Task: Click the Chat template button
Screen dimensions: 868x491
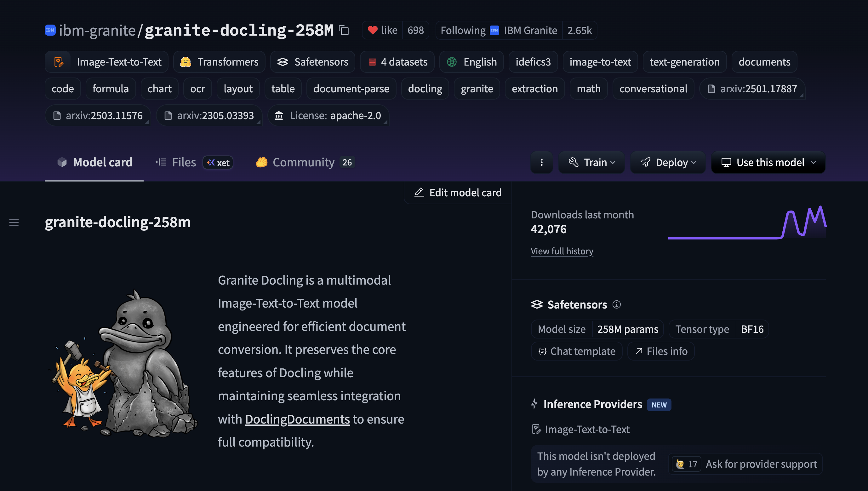Action: 577,351
